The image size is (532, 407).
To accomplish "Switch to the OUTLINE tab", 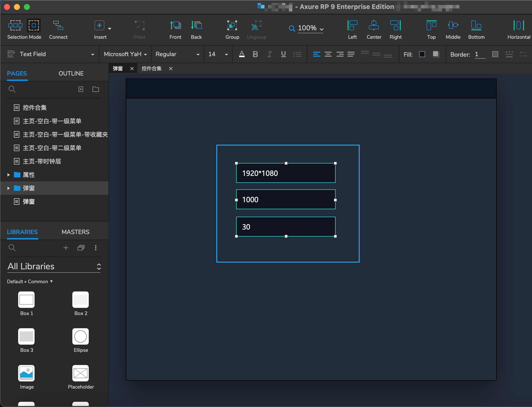I will [71, 74].
